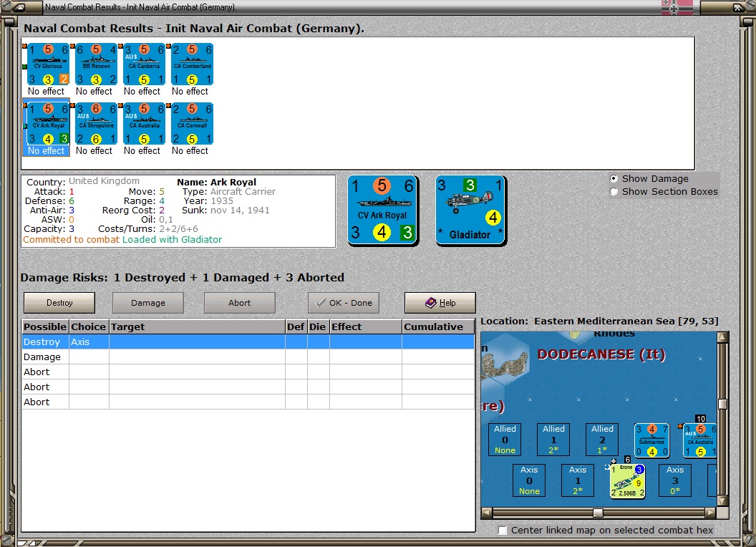756x547 pixels.
Task: Click the Submarine counter on the map
Action: click(651, 440)
